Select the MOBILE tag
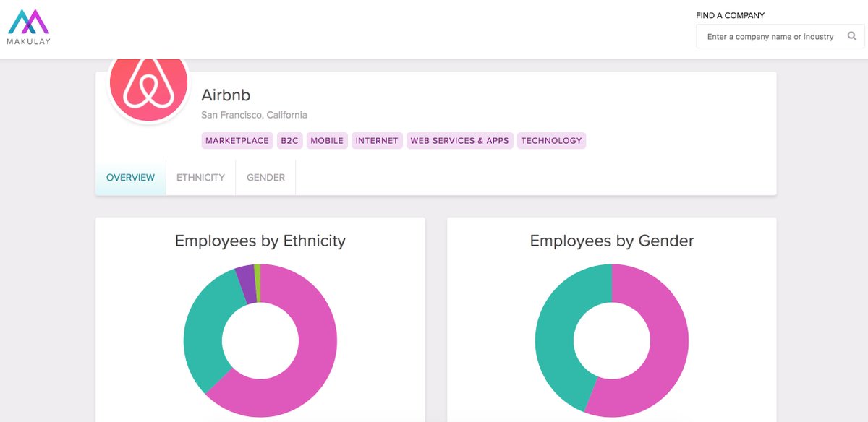 point(327,140)
